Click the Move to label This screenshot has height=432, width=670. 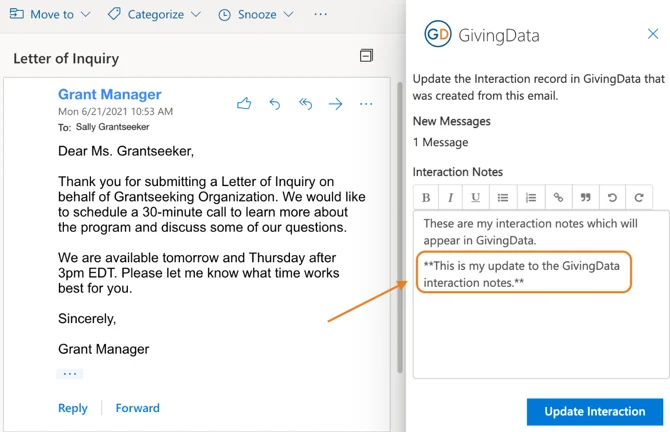(52, 15)
